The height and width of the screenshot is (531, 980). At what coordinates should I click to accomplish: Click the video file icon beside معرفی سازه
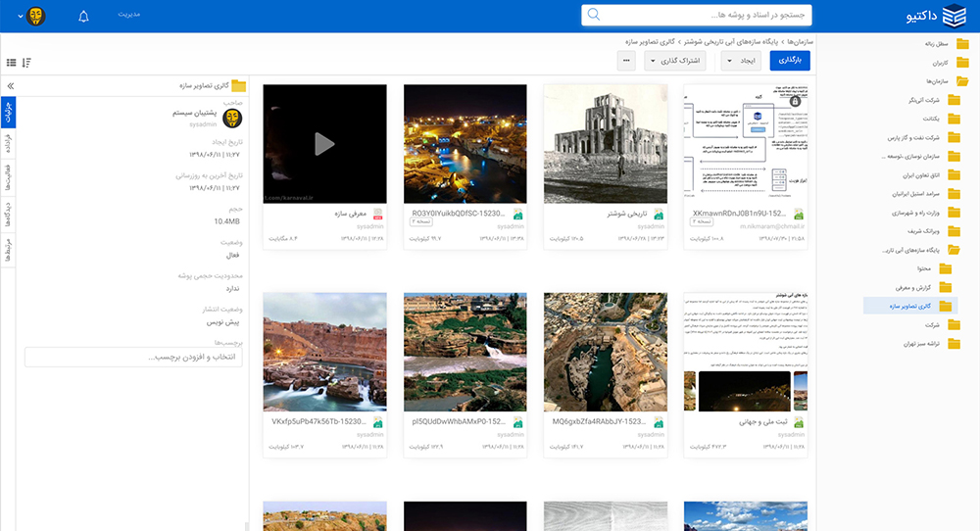(378, 215)
